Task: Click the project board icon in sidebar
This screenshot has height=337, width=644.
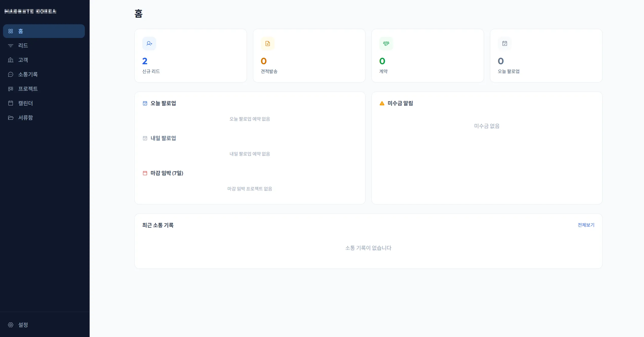Action: click(x=11, y=89)
